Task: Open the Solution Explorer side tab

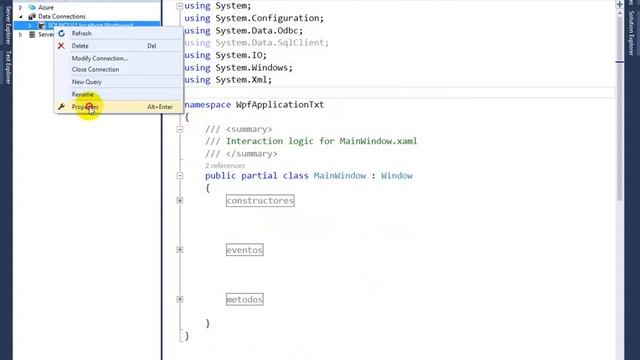Action: pos(631,33)
